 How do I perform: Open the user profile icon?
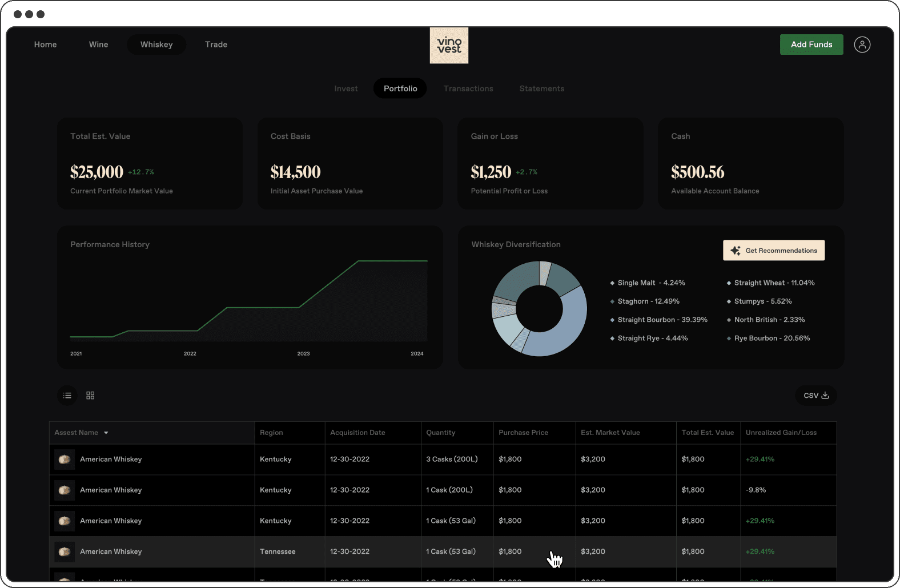tap(862, 45)
